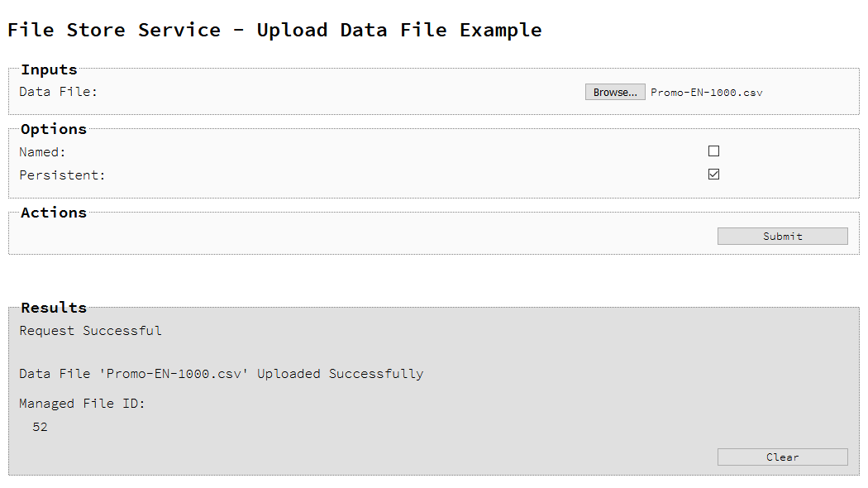Click the Managed File ID label
The image size is (868, 488).
[82, 403]
